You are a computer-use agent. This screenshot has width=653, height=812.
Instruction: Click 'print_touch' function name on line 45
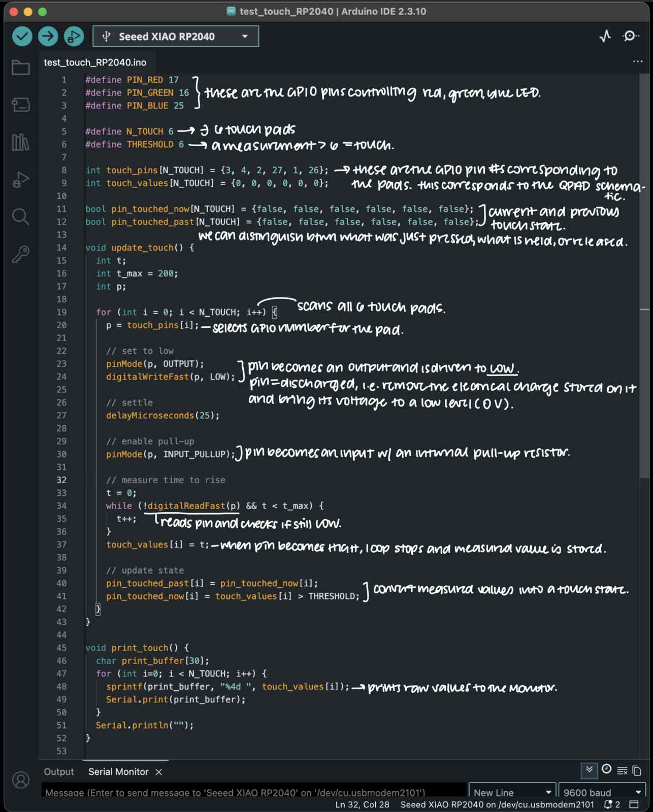(x=140, y=648)
